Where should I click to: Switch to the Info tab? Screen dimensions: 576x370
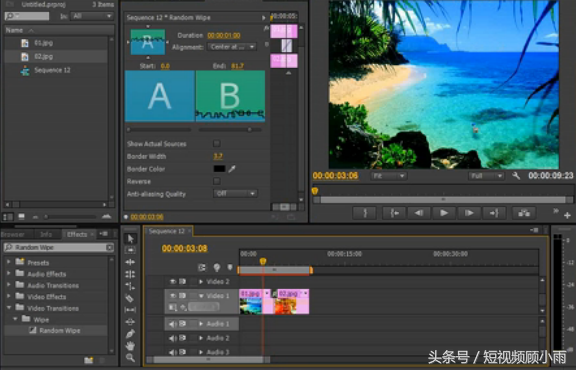[46, 234]
